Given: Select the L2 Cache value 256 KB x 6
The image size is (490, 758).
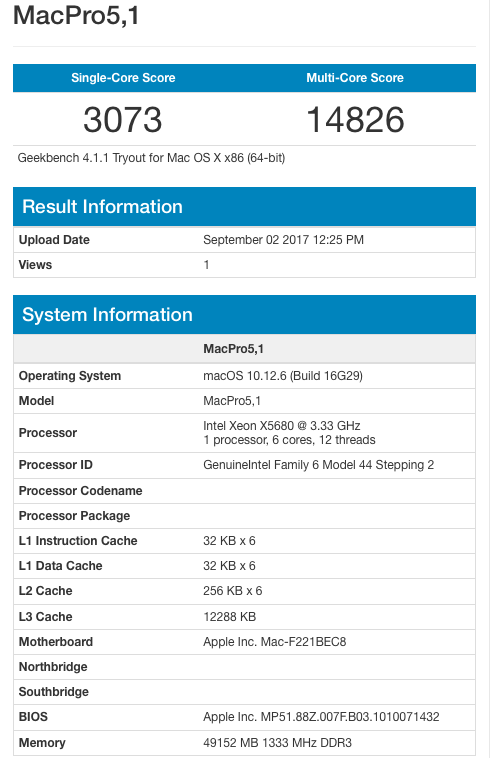Looking at the screenshot, I should 232,591.
